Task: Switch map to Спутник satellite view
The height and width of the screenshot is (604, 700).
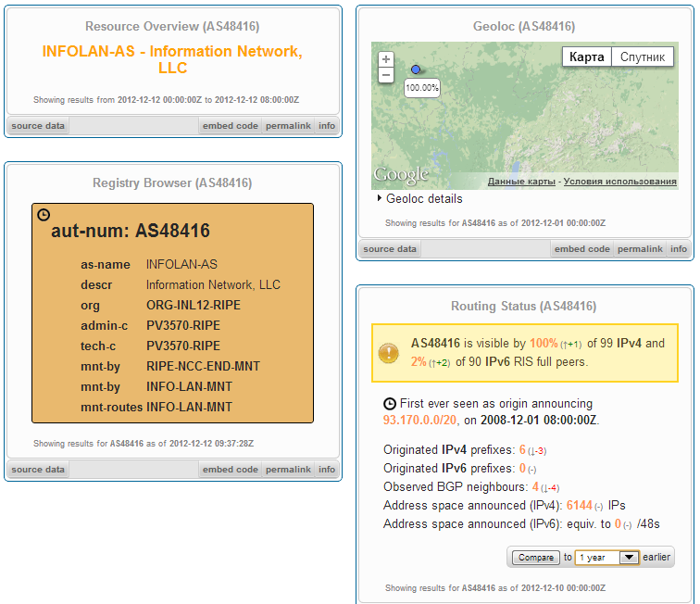Action: click(x=643, y=57)
